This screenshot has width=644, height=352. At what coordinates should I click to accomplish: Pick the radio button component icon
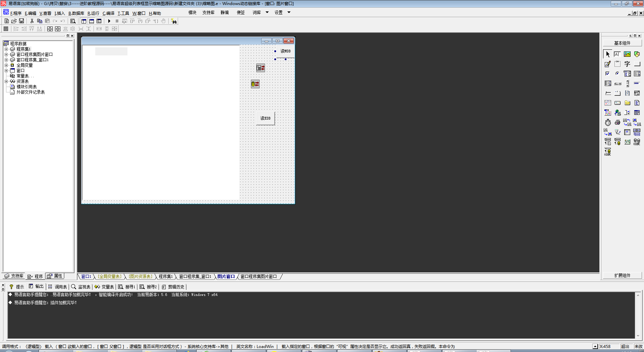click(x=618, y=74)
